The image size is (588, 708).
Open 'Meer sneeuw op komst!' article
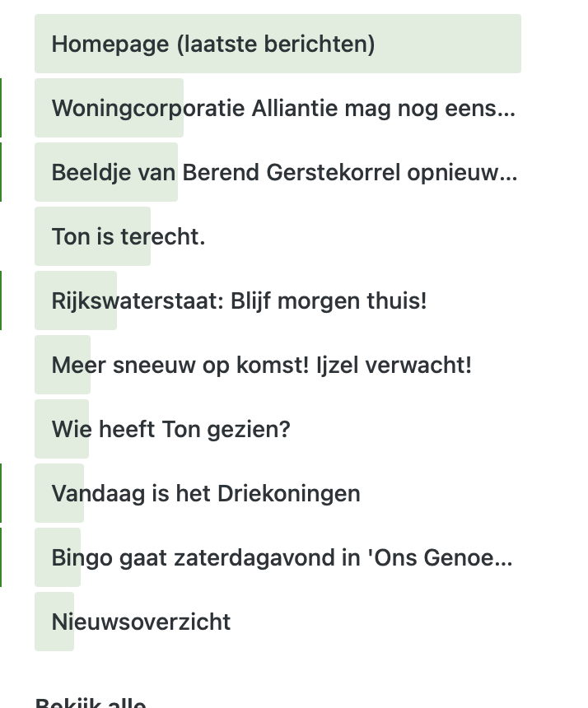(x=261, y=365)
